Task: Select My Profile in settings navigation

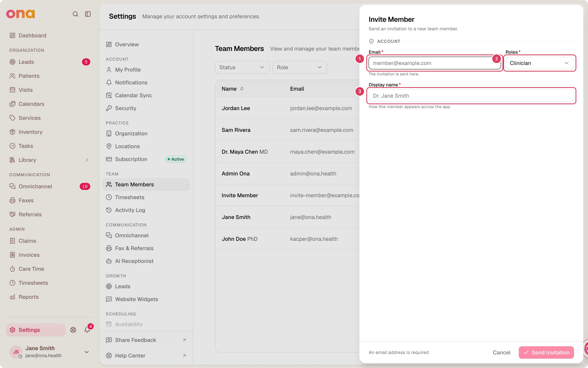Action: [146, 70]
